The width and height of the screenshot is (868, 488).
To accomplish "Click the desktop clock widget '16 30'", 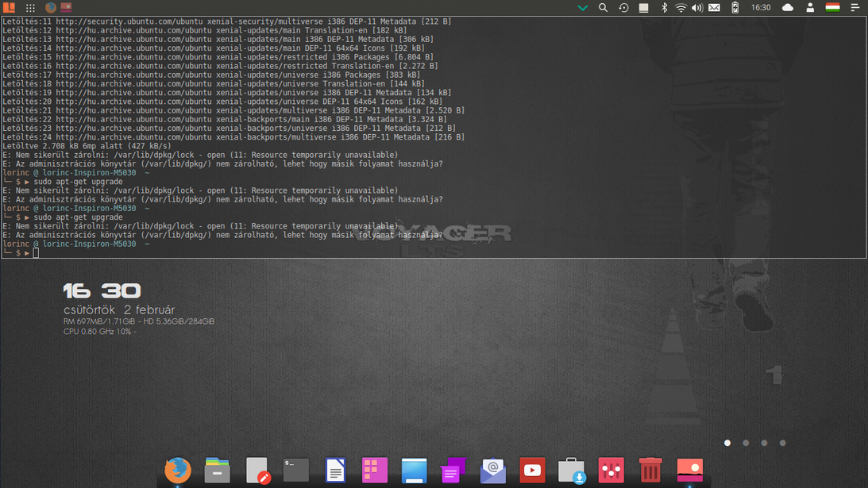I will click(102, 290).
